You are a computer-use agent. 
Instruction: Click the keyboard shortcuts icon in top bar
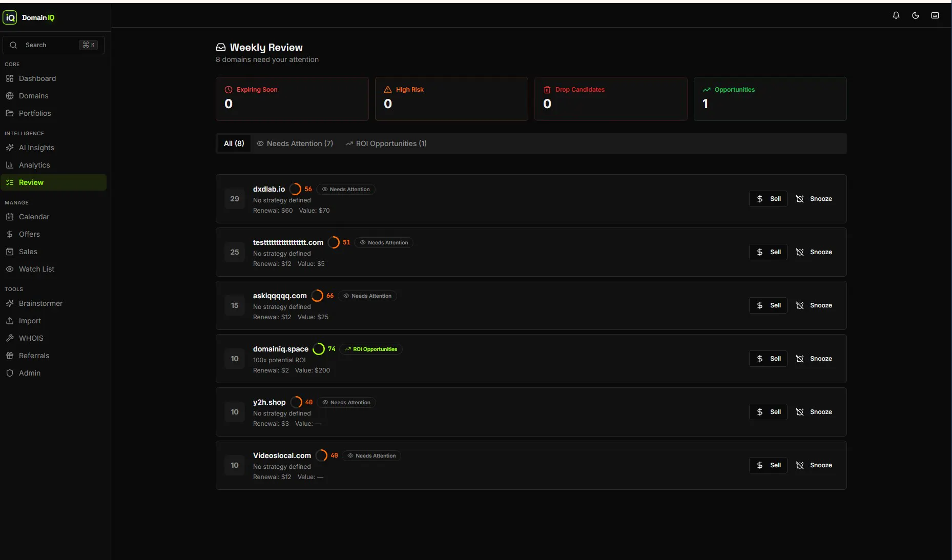click(x=935, y=15)
